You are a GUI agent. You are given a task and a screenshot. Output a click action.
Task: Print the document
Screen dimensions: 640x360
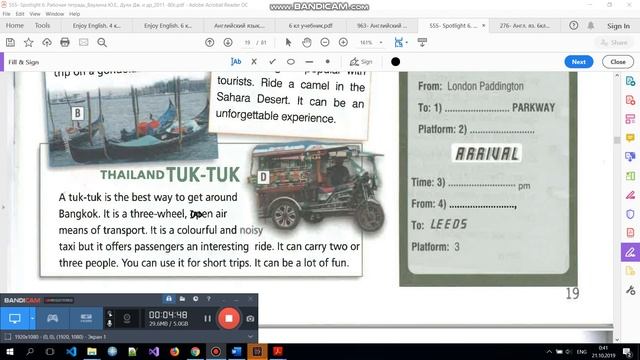pos(65,42)
